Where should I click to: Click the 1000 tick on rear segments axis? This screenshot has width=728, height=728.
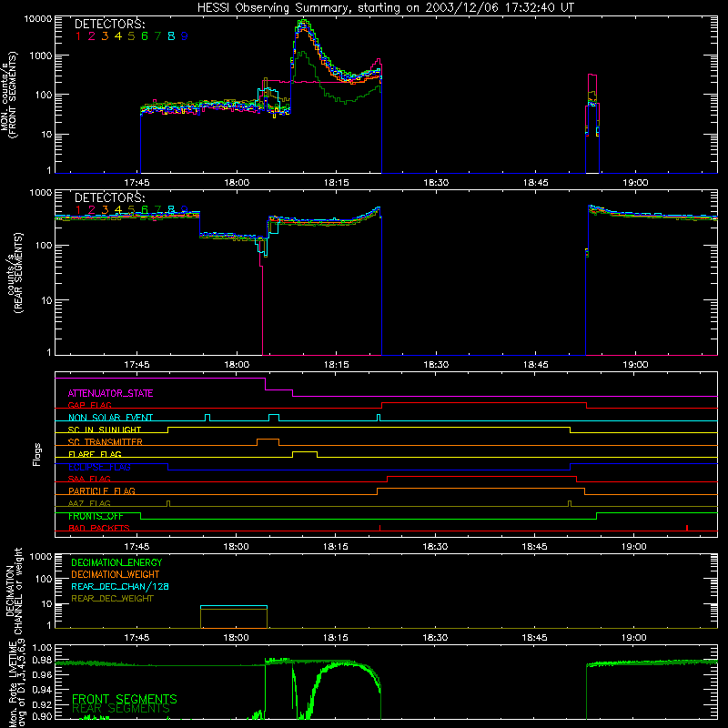(x=40, y=193)
